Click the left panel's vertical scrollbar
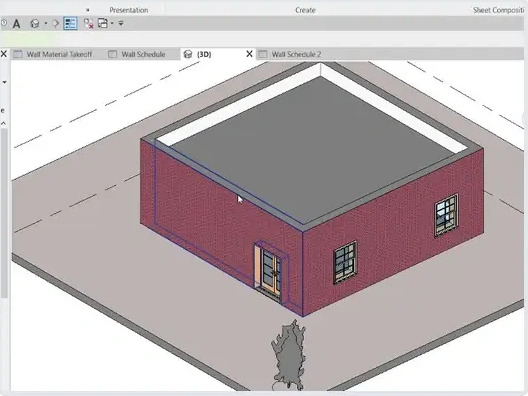Image resolution: width=528 pixels, height=396 pixels. coord(4,214)
